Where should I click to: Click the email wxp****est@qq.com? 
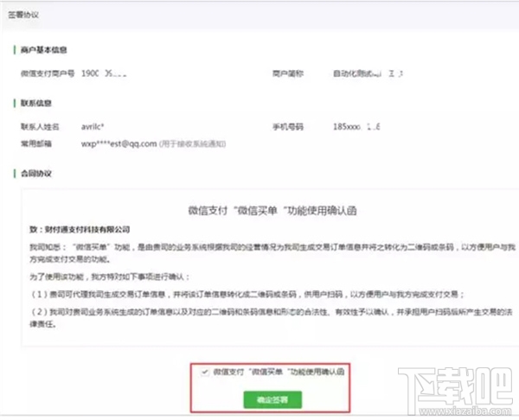click(119, 143)
